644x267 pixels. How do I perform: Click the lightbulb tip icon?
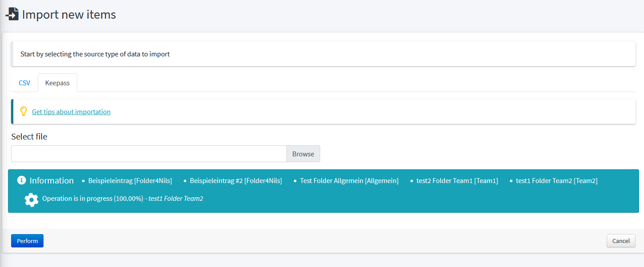[x=23, y=111]
